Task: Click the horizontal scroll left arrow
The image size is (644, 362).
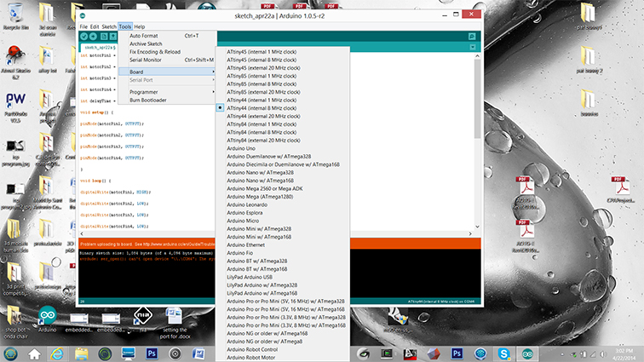Action: point(82,233)
